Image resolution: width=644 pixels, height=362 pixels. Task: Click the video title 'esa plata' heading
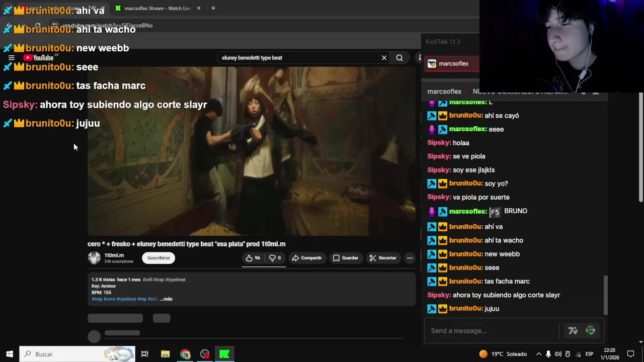[186, 244]
